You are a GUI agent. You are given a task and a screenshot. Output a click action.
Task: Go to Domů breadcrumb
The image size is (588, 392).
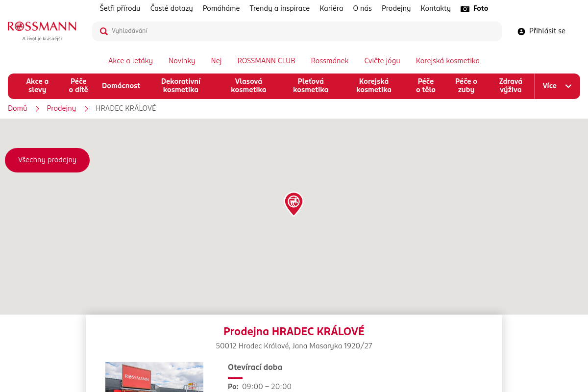pos(18,108)
